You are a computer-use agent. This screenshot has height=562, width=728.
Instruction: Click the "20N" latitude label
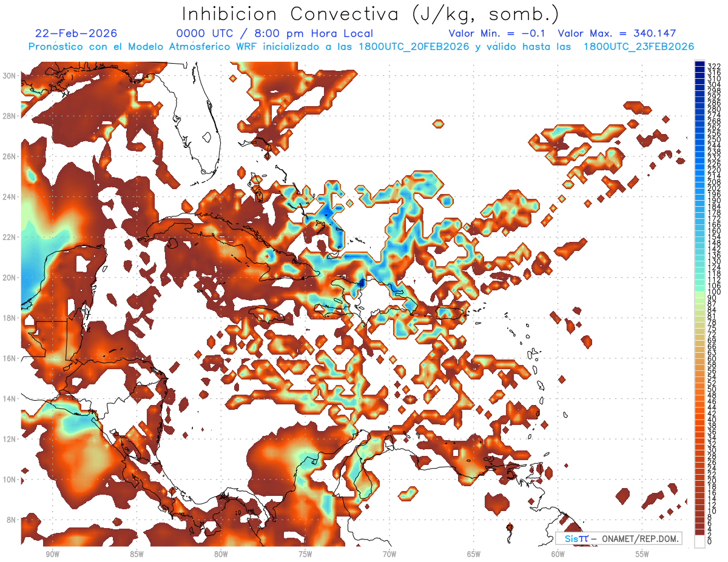coord(10,278)
